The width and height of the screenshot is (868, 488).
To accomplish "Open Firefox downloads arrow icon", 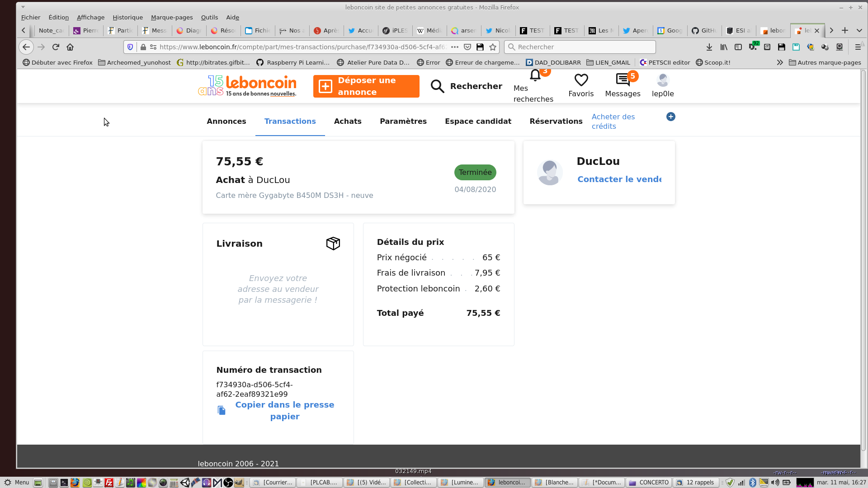I will point(709,47).
